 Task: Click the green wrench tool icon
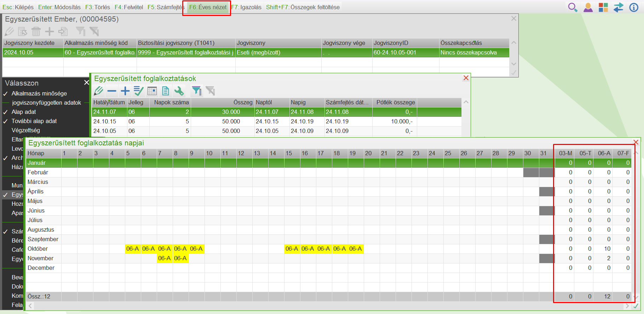coord(179,91)
